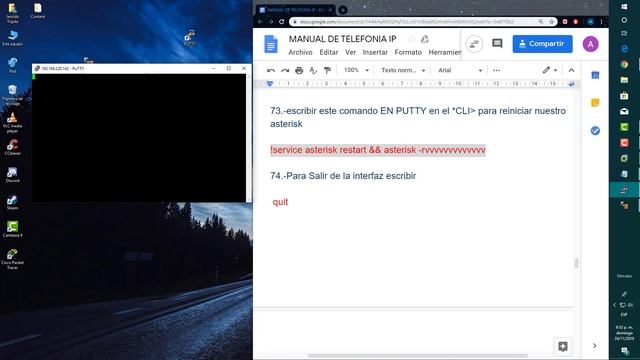
Task: Open the Steam desktop icon
Action: [12, 202]
